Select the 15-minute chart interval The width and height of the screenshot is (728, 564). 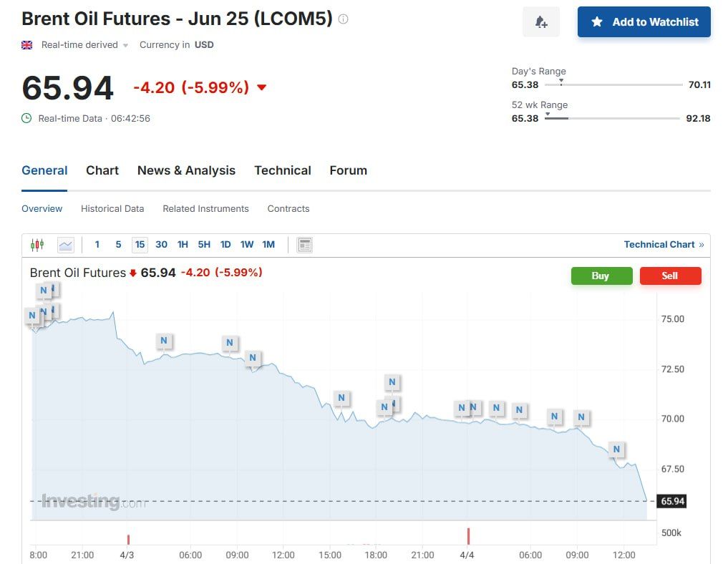pos(140,245)
